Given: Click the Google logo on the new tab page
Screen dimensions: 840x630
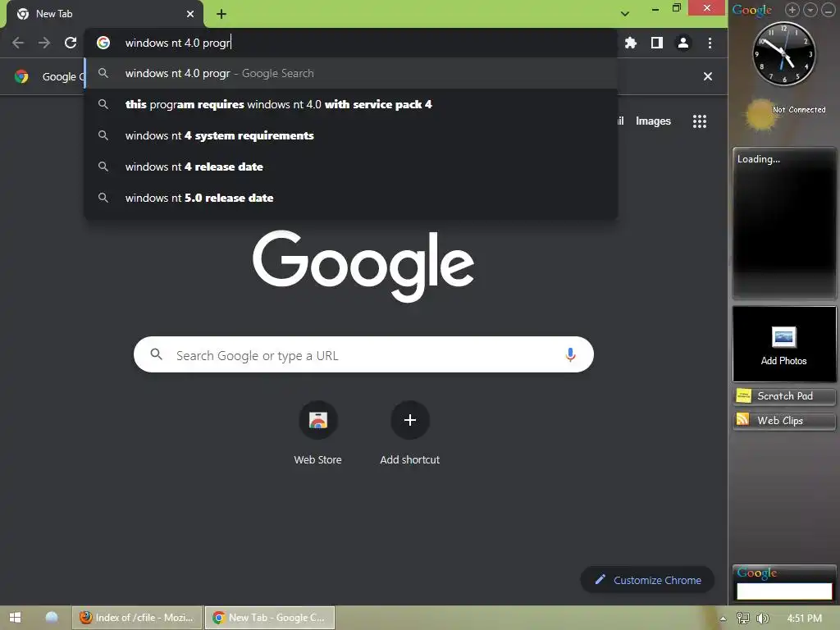Looking at the screenshot, I should pyautogui.click(x=363, y=266).
